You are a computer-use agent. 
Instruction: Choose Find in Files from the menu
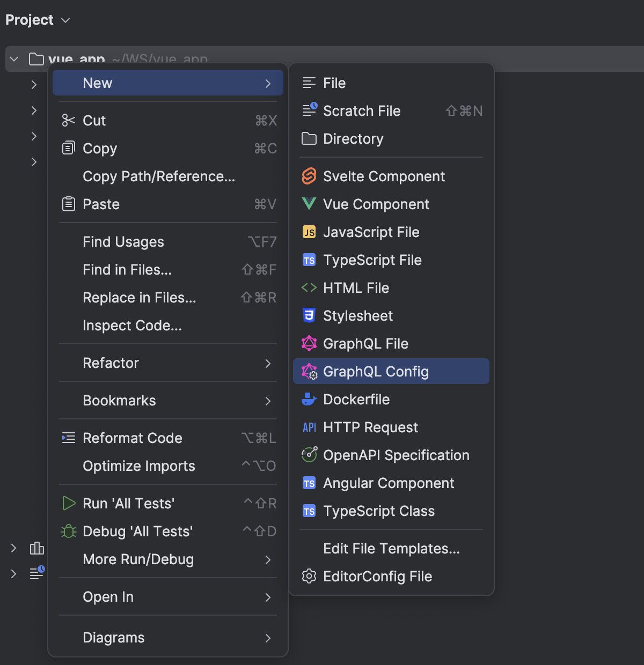click(x=127, y=270)
